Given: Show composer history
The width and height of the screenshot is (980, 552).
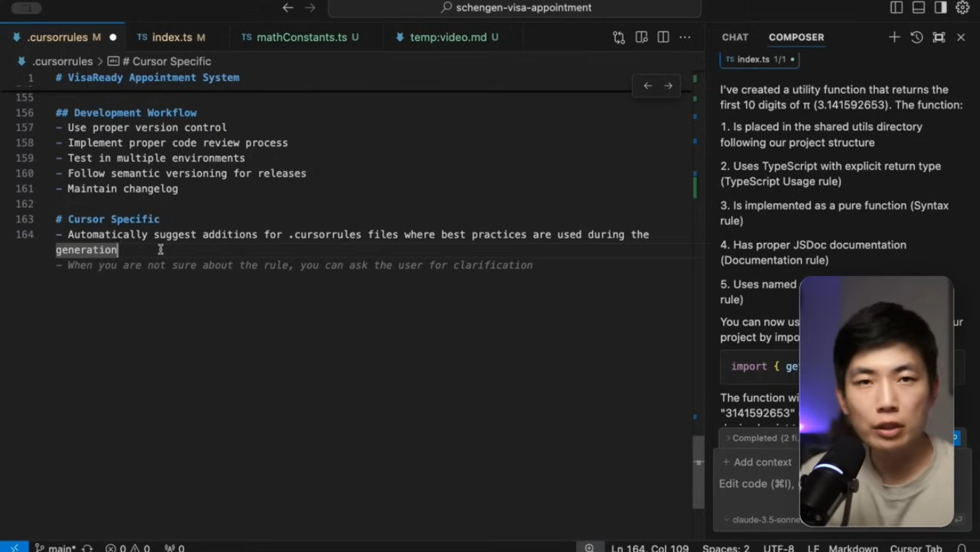Looking at the screenshot, I should [x=917, y=37].
